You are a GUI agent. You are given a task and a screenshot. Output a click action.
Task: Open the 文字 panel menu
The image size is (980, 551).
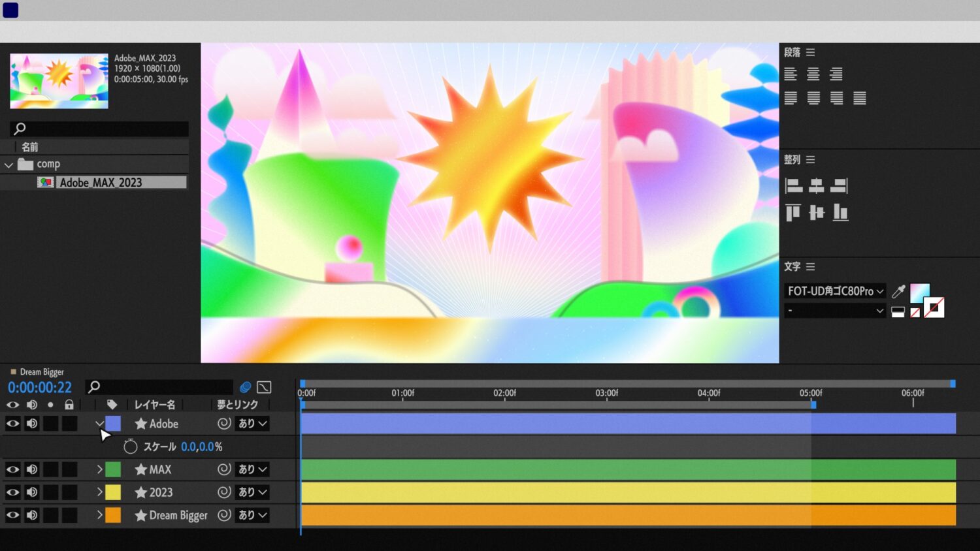[x=811, y=266]
